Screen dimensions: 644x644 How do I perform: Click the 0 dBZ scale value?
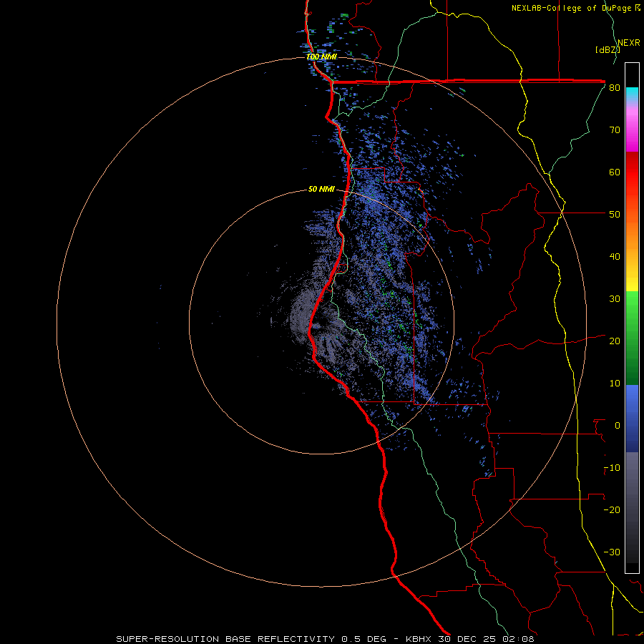(x=618, y=426)
